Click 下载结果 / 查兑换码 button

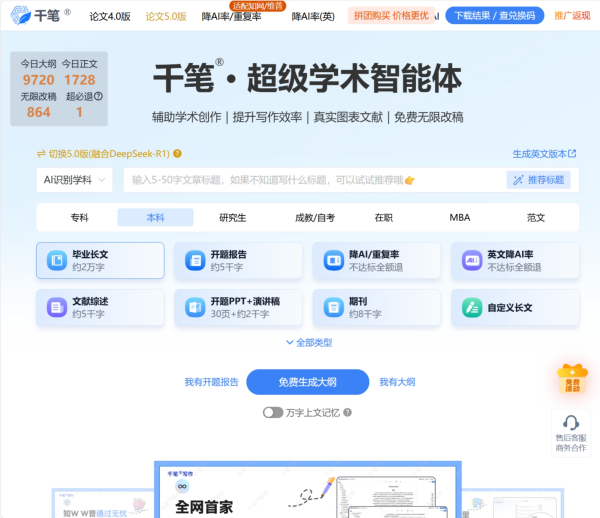click(494, 16)
